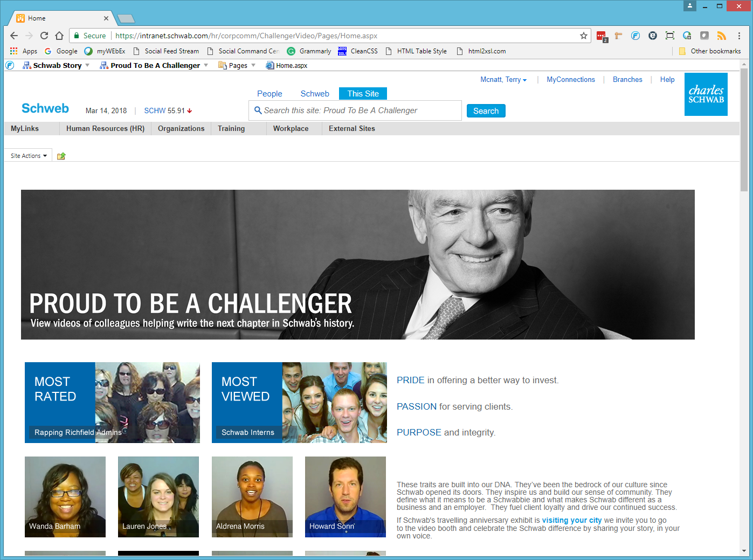Click the Secure padlock indicator
The image size is (753, 560).
click(x=89, y=36)
